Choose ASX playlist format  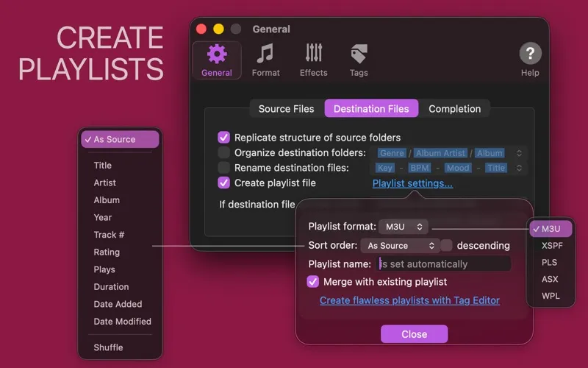(x=551, y=279)
